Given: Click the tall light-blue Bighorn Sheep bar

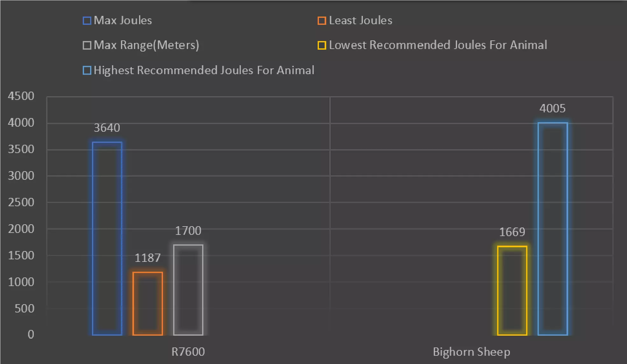Looking at the screenshot, I should click(x=553, y=229).
